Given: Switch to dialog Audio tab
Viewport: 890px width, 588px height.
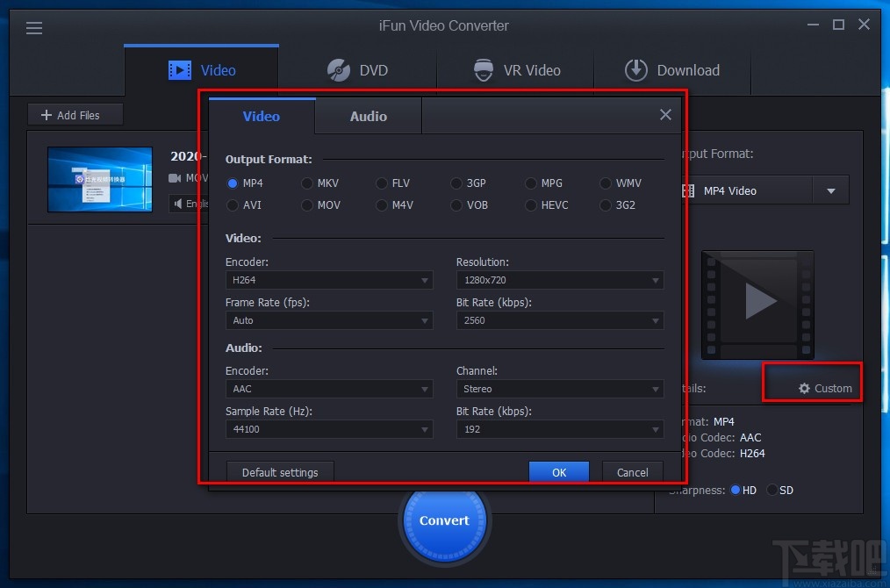Looking at the screenshot, I should click(369, 116).
